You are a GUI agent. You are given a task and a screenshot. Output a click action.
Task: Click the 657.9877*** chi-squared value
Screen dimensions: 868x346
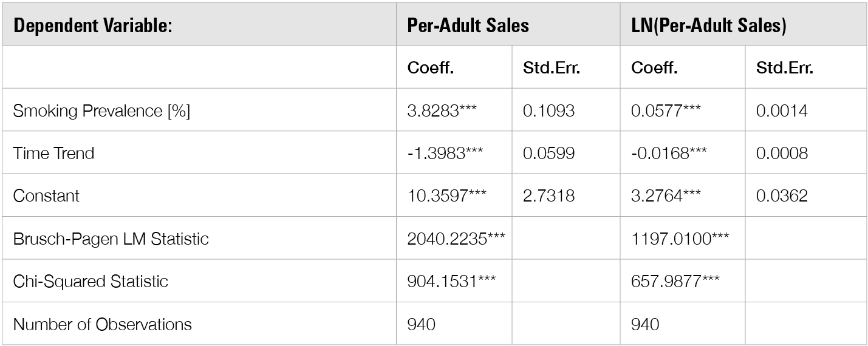675,282
